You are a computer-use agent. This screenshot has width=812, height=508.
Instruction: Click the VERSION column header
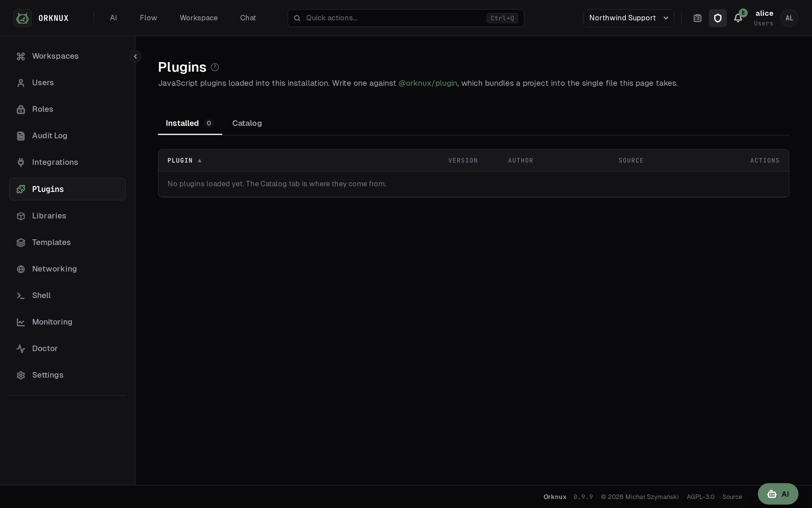coord(463,161)
